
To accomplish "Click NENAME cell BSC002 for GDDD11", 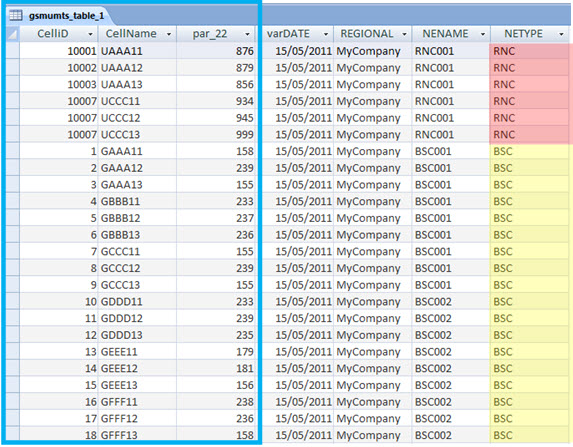I will (x=451, y=302).
